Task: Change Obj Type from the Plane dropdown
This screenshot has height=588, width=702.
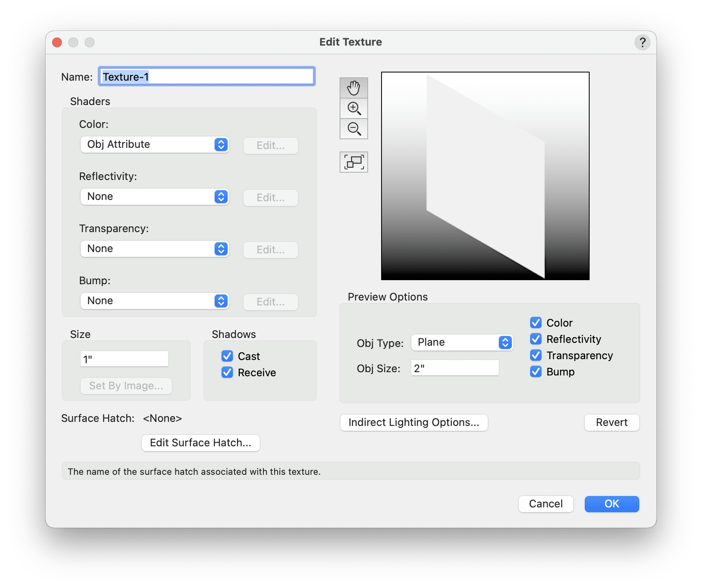Action: pyautogui.click(x=462, y=342)
